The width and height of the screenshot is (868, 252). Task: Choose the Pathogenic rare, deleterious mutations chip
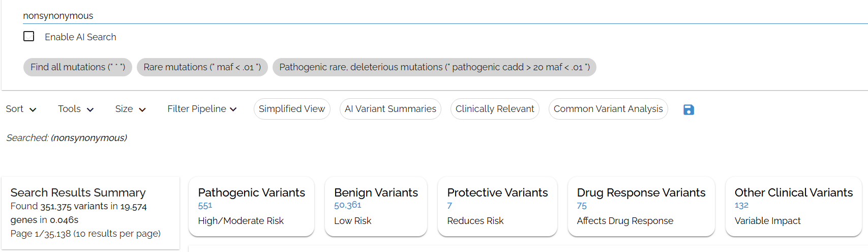(x=434, y=67)
